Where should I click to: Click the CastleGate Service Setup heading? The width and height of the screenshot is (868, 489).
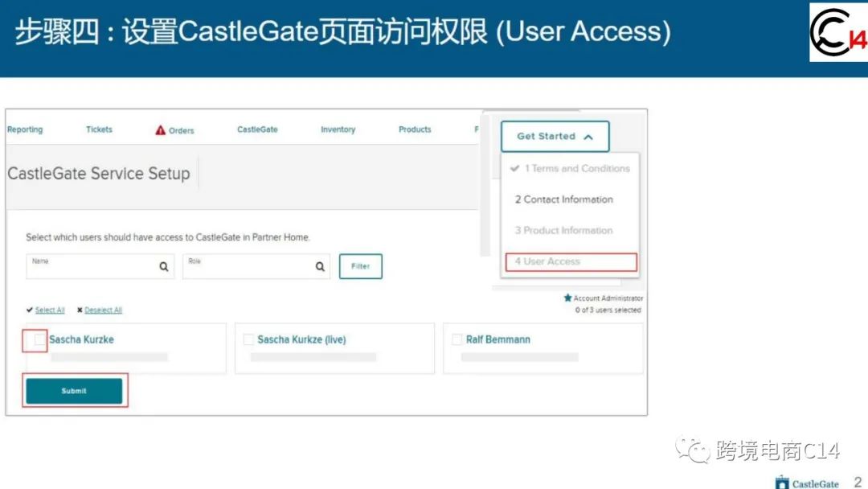pos(99,174)
